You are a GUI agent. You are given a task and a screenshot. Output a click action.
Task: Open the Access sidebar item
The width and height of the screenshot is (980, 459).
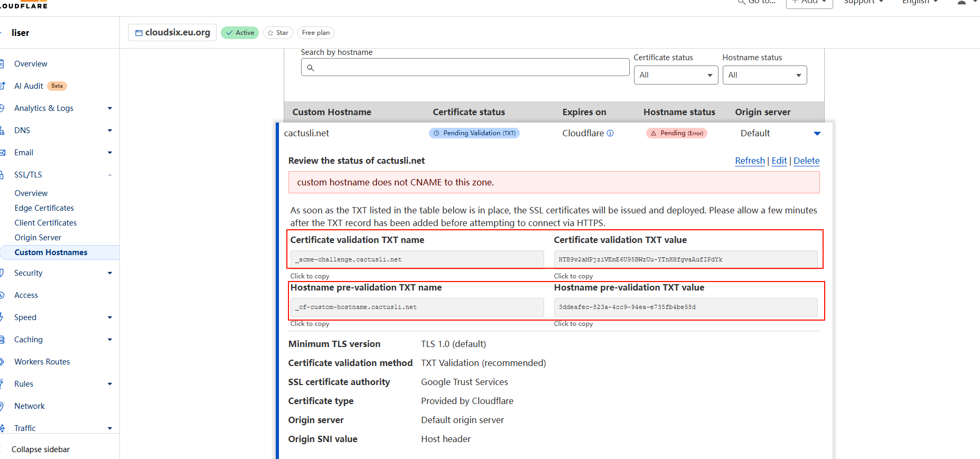point(26,295)
